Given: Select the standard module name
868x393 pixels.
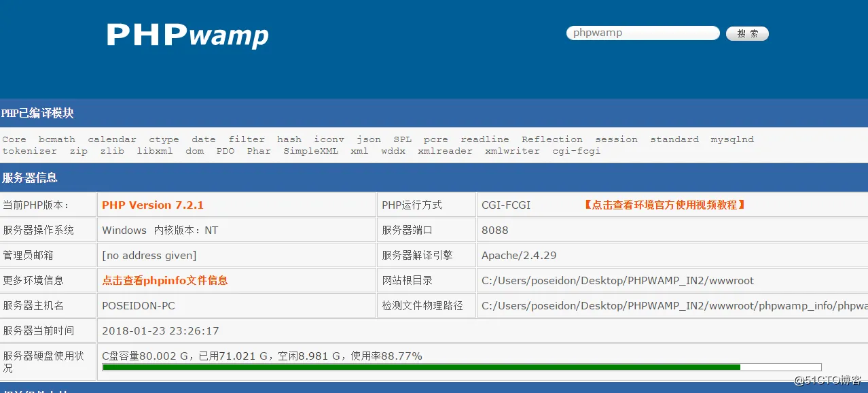Looking at the screenshot, I should pos(674,139).
